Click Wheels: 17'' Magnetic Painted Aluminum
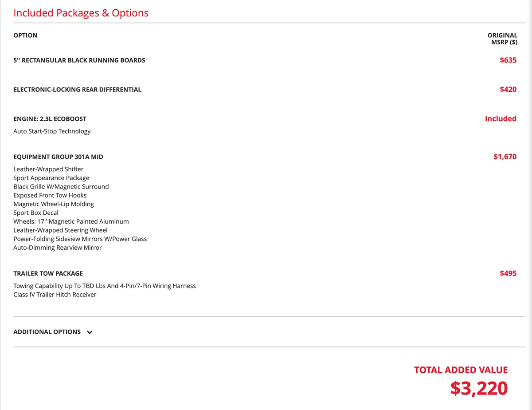The height and width of the screenshot is (410, 532). [71, 221]
